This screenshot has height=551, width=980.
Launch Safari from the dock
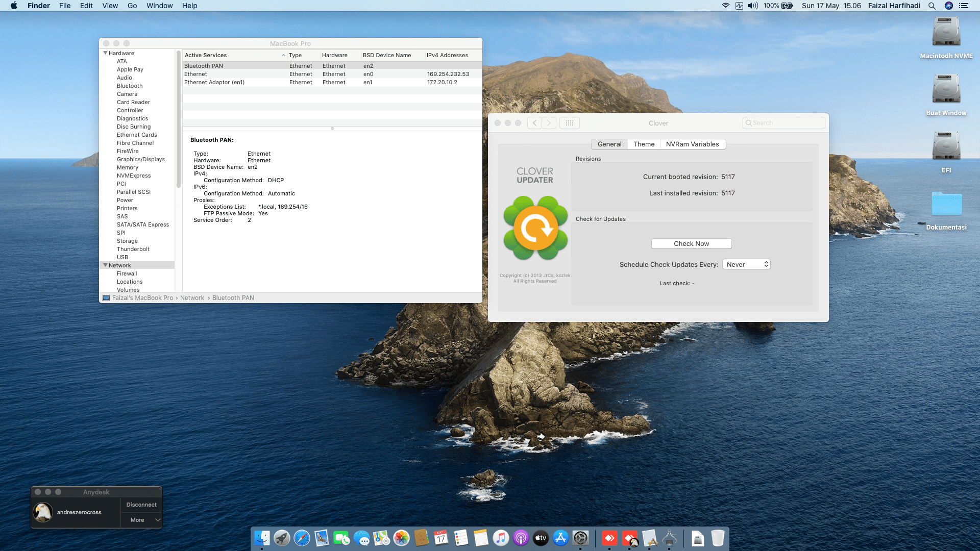click(x=302, y=538)
